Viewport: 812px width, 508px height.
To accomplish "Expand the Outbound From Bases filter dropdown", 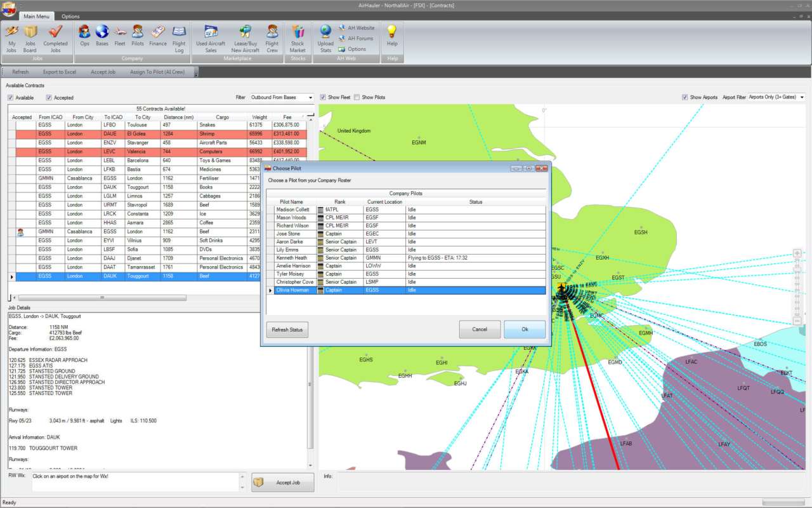I will click(x=310, y=98).
